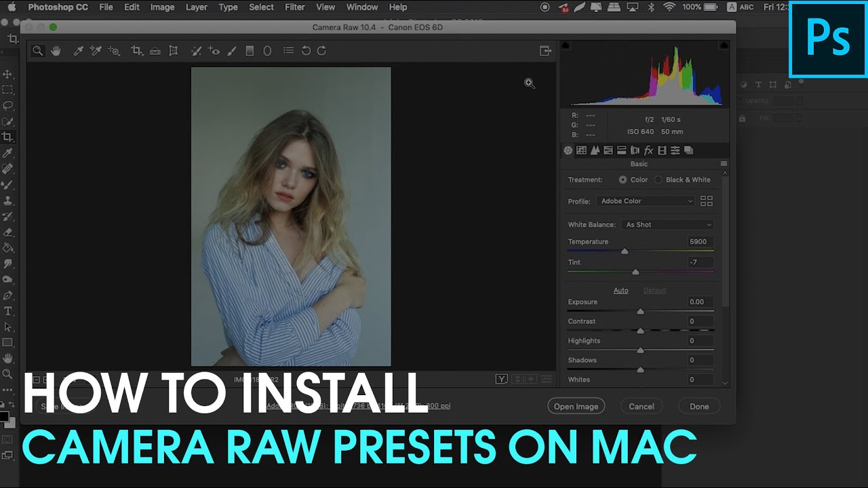The height and width of the screenshot is (488, 868).
Task: Toggle full screen mode icon
Action: pyautogui.click(x=545, y=51)
